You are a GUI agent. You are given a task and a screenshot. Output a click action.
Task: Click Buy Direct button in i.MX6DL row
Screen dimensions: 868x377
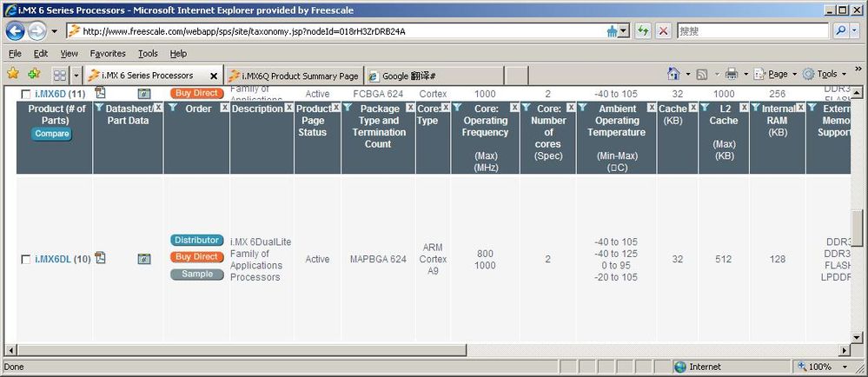click(197, 257)
